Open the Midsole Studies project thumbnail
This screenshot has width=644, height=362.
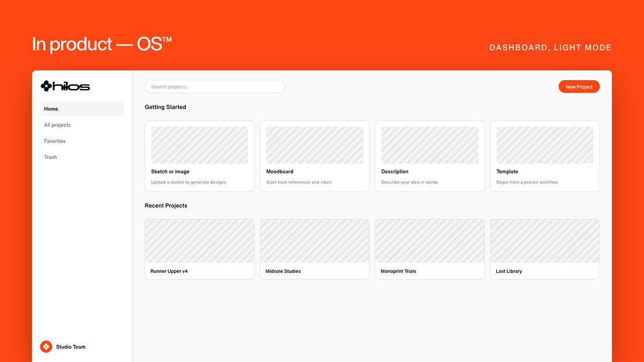coord(314,241)
